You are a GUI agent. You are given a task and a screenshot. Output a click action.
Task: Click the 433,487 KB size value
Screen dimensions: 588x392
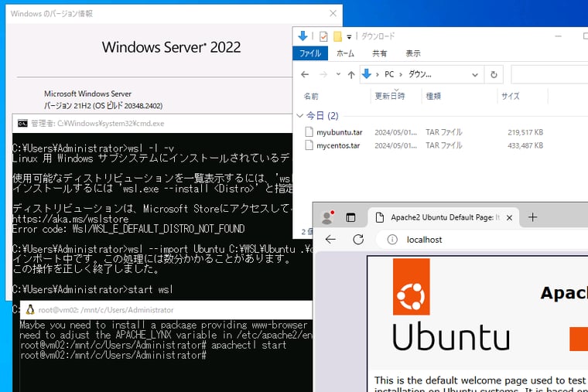coord(525,145)
